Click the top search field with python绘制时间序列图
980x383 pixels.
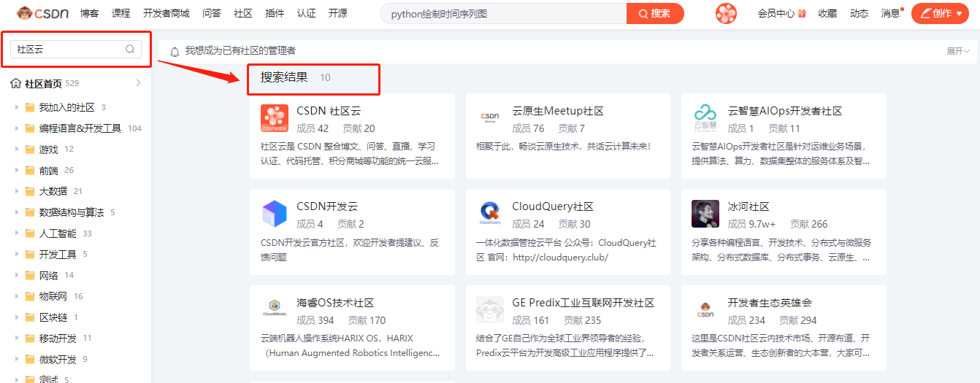pos(503,13)
